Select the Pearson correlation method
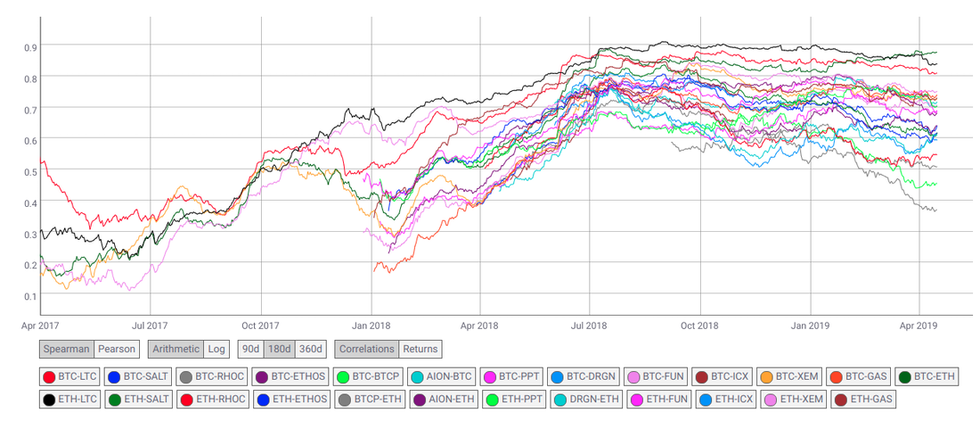The image size is (980, 429). tap(117, 349)
